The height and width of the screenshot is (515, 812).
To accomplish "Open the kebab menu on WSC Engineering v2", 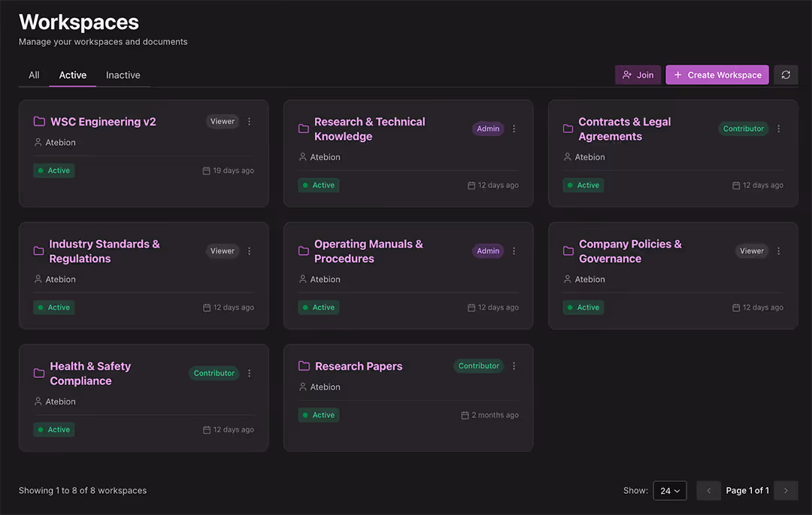I will (249, 121).
